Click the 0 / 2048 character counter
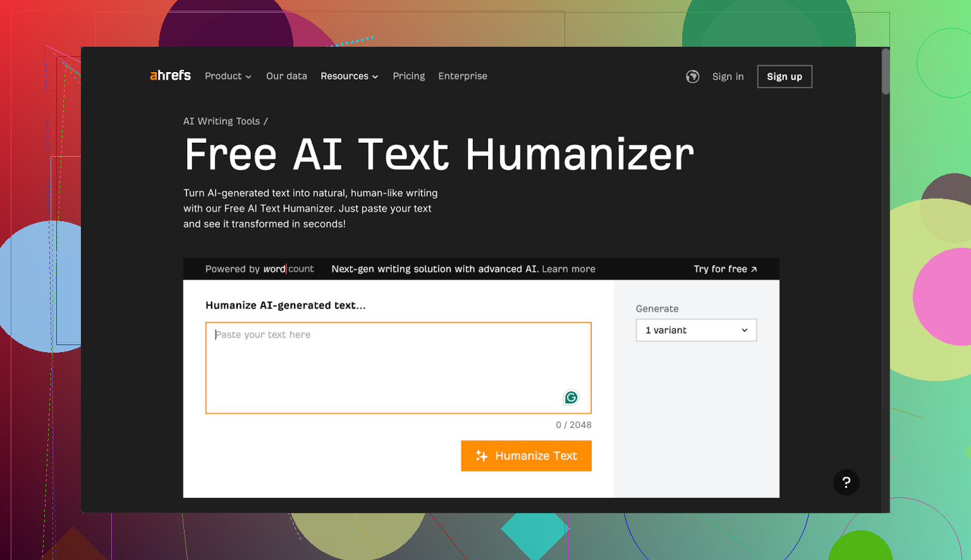Viewport: 971px width, 560px height. click(x=573, y=425)
